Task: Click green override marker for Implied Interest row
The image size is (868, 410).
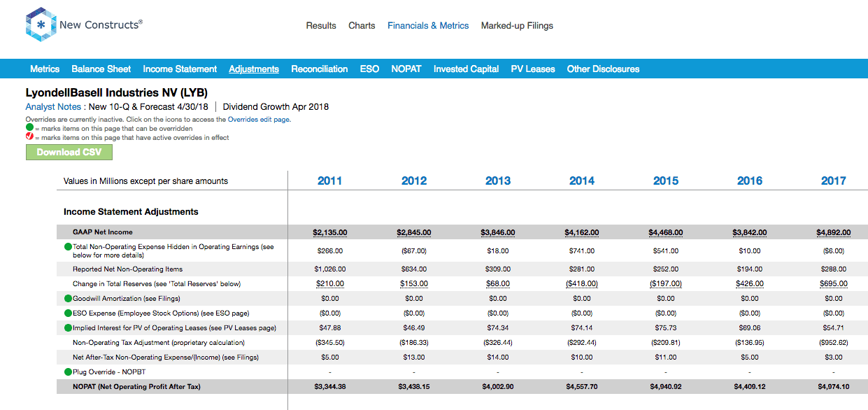Action: (x=68, y=328)
